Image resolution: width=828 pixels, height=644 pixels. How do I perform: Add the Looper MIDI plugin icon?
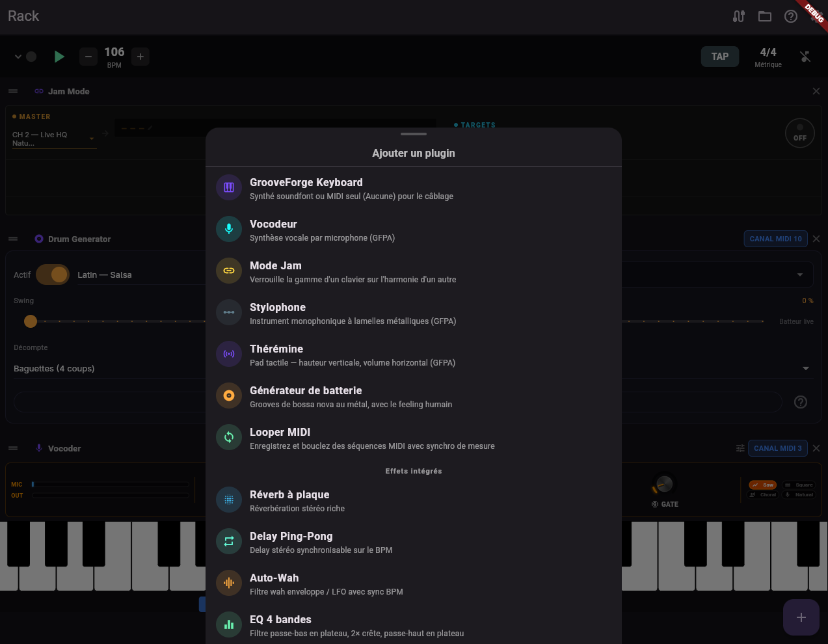pyautogui.click(x=229, y=437)
